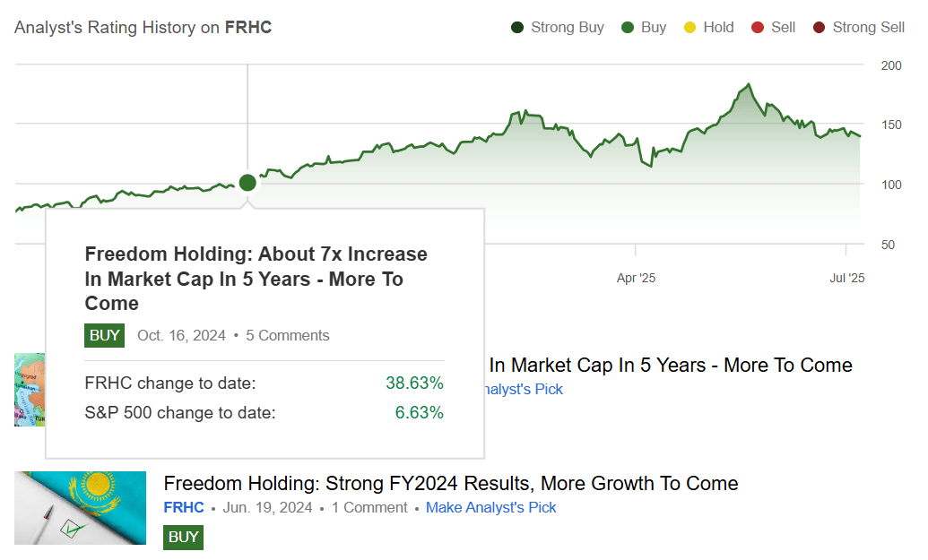Open the Strong FY2024 Results article headline
Image resolution: width=928 pixels, height=560 pixels.
coord(451,484)
